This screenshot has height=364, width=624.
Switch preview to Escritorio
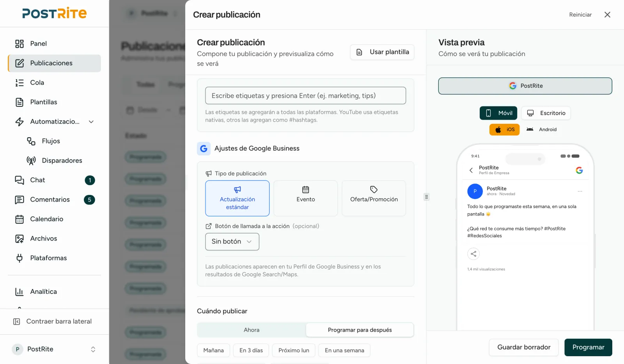click(546, 113)
